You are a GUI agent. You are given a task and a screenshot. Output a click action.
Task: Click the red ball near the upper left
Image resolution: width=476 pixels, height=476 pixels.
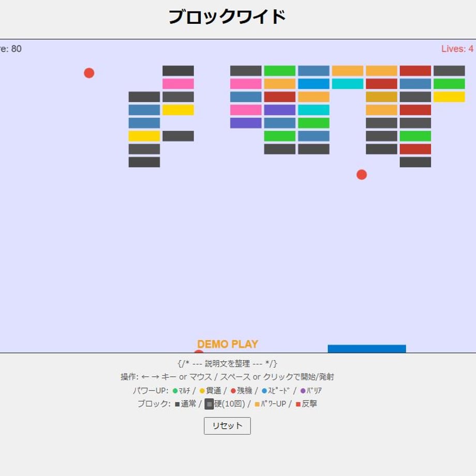click(x=89, y=73)
